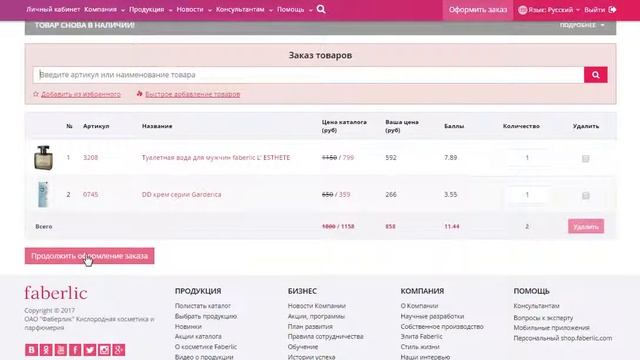Click Выбрать продукцию footer link
Screen dimensions: 640x360
(206, 316)
